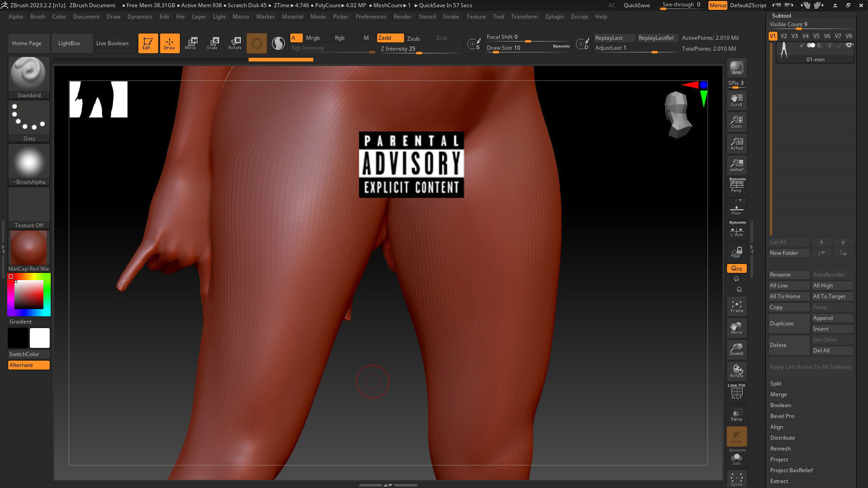Image resolution: width=868 pixels, height=488 pixels.
Task: Enable Zsub sculpt mode
Action: coord(418,38)
